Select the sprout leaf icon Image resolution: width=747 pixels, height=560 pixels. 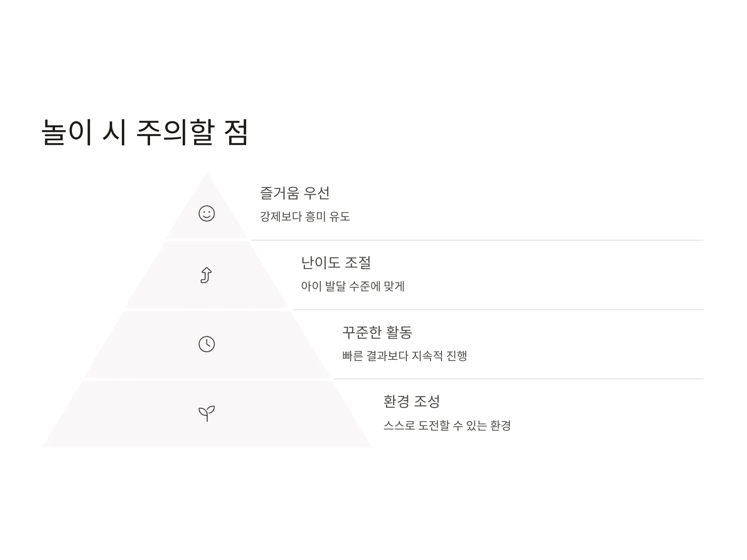pyautogui.click(x=207, y=413)
